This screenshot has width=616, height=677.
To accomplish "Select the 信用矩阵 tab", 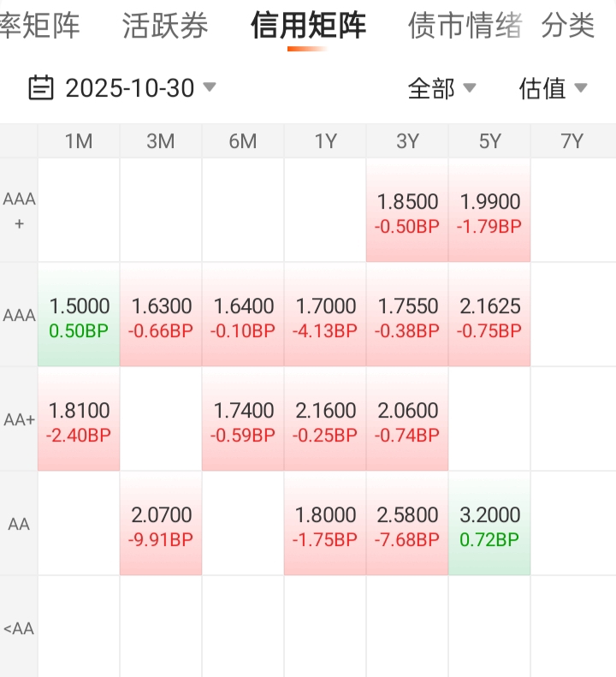I will coord(308,26).
